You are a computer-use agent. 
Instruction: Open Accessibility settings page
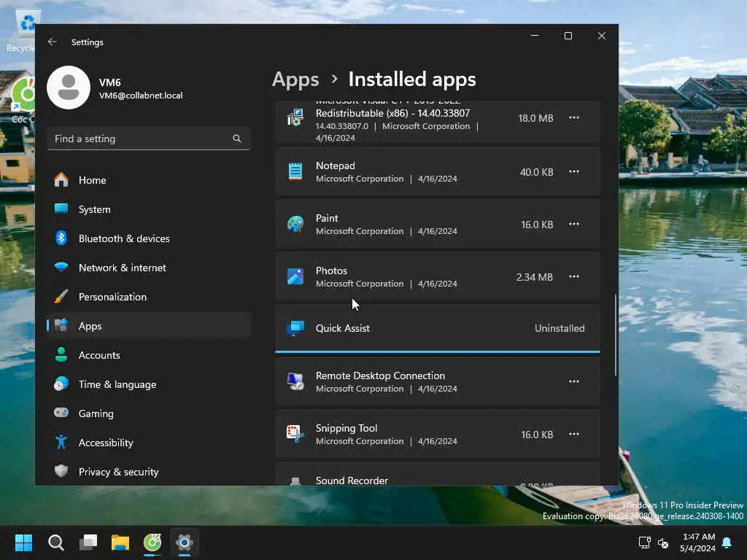[x=149, y=443]
